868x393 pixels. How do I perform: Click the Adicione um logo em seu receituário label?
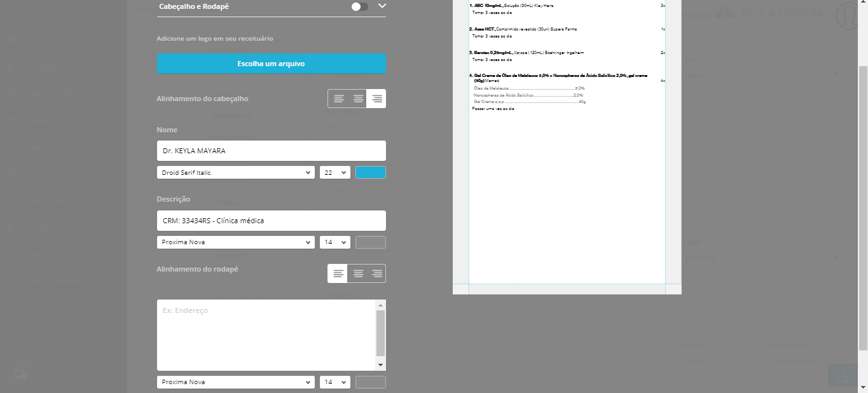pos(215,39)
